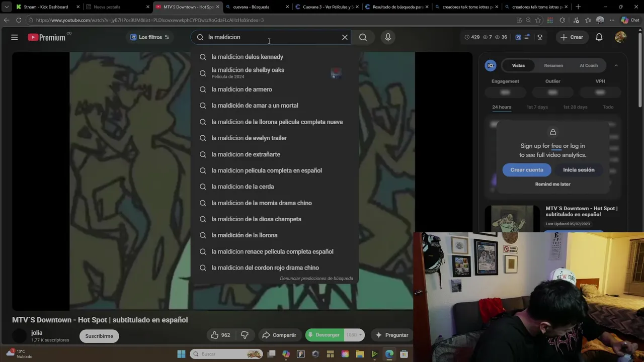Open YouTube notifications bell
This screenshot has width=644, height=362.
tap(599, 37)
